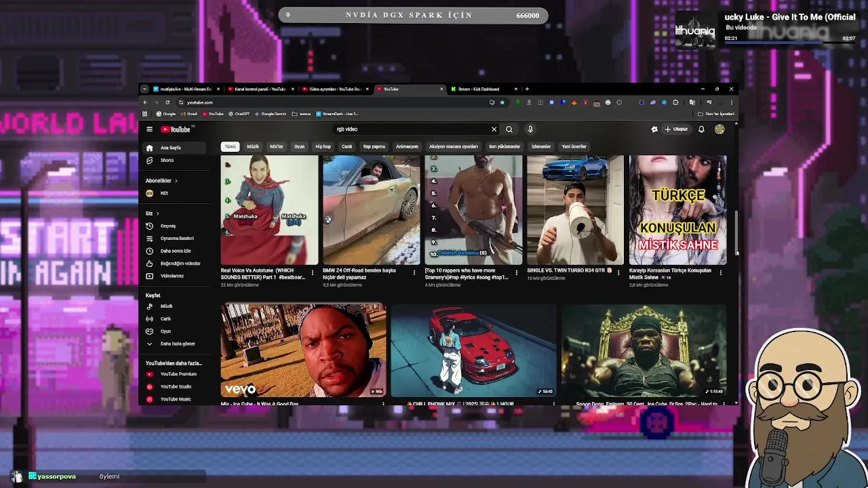Reload the page in browser

click(167, 102)
